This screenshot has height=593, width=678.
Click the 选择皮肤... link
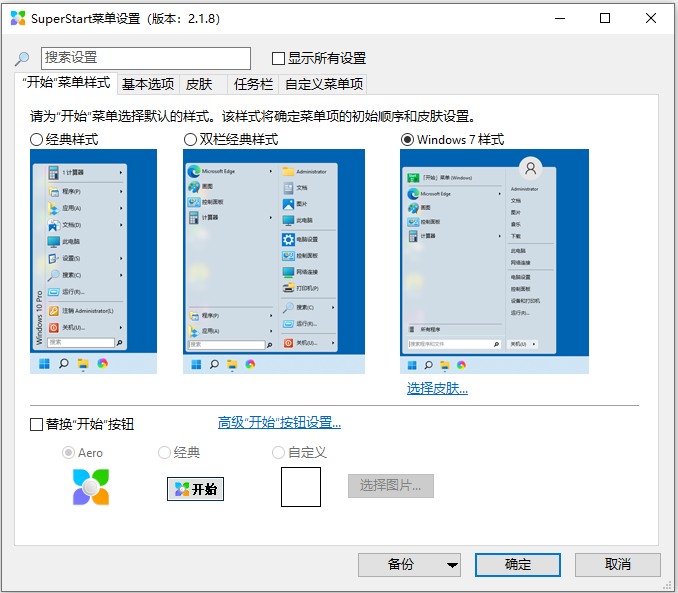click(x=437, y=388)
